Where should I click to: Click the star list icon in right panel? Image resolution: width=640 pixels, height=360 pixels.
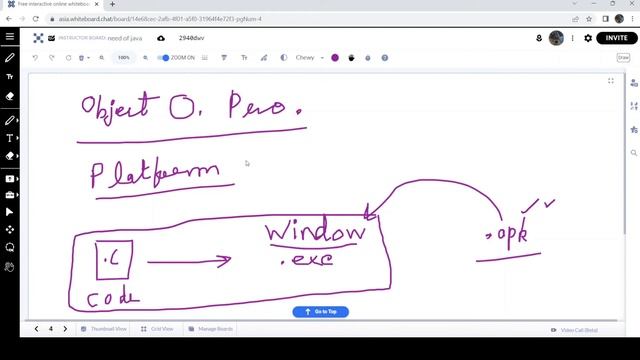point(634,130)
